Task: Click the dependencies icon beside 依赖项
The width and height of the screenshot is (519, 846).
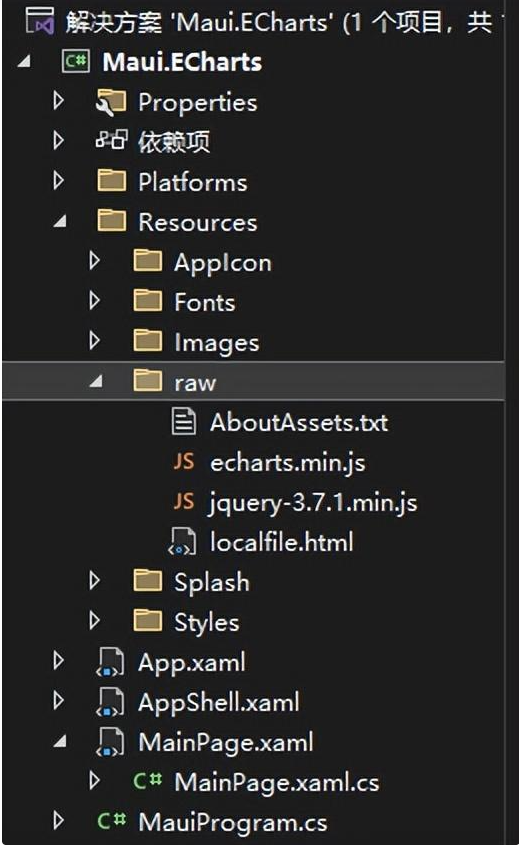Action: click(x=112, y=140)
